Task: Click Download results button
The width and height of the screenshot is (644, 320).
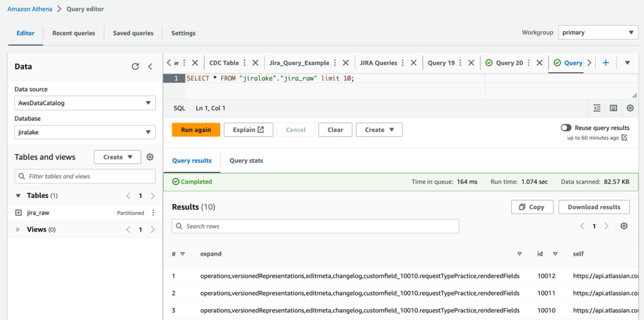Action: pyautogui.click(x=594, y=207)
